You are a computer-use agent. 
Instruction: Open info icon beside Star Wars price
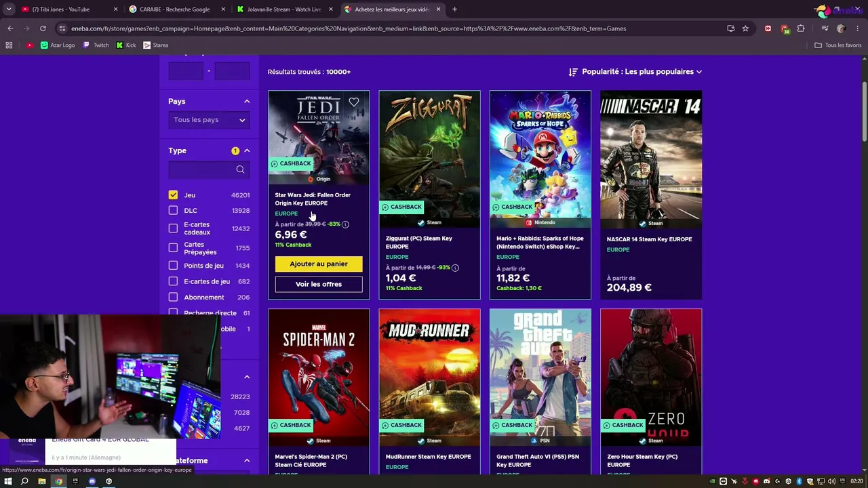[x=345, y=224]
